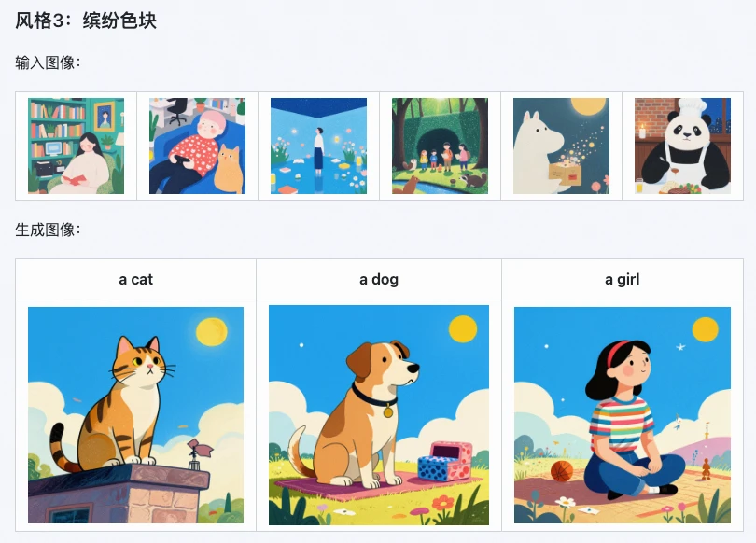Click the dog's gold collar tag
This screenshot has height=543, width=756.
pyautogui.click(x=388, y=412)
